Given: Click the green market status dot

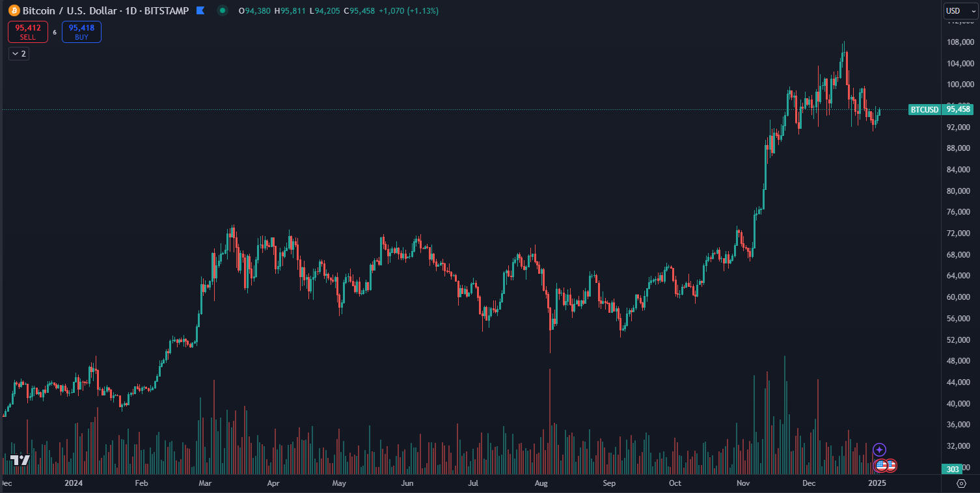Looking at the screenshot, I should tap(223, 10).
